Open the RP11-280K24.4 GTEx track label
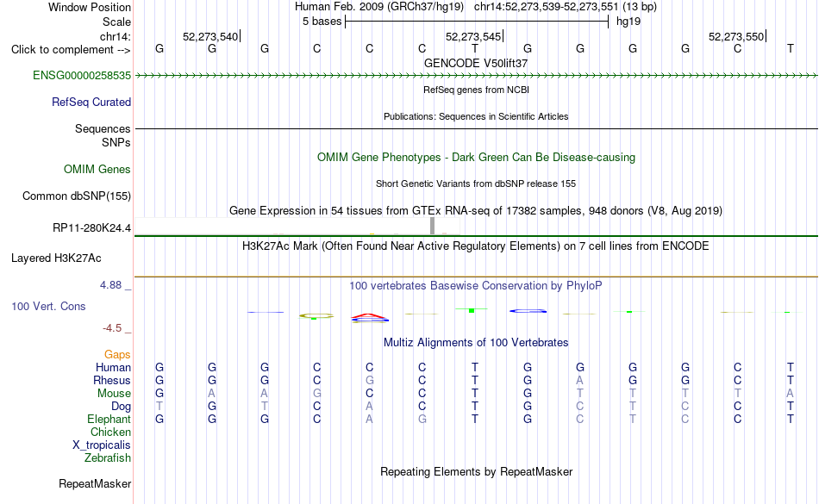This screenshot has width=819, height=504. pyautogui.click(x=92, y=228)
